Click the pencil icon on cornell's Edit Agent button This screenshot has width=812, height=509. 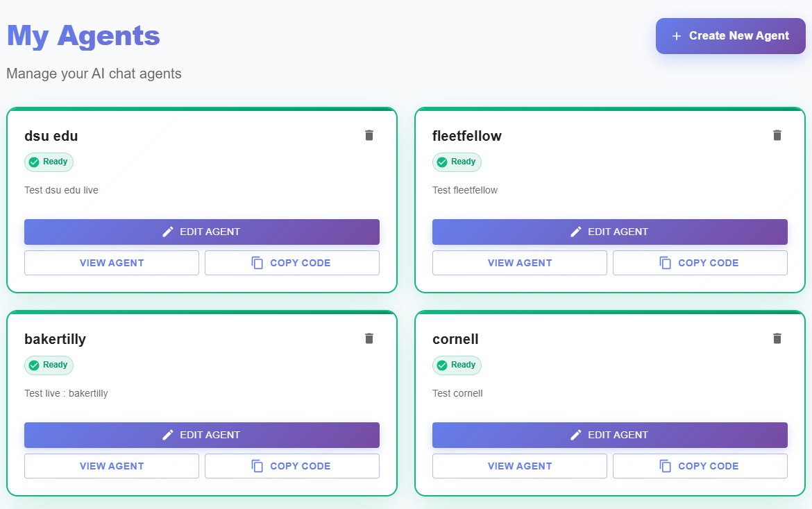pyautogui.click(x=576, y=435)
